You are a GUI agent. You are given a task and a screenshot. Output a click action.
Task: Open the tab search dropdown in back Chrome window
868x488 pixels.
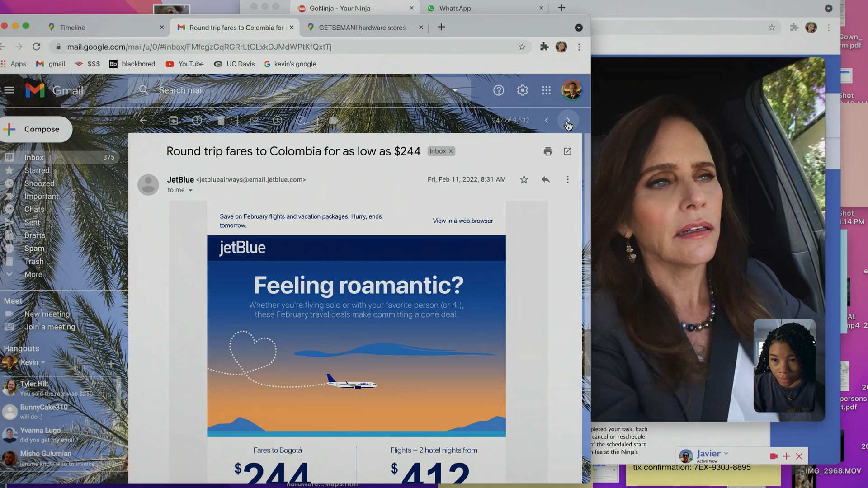coord(828,8)
